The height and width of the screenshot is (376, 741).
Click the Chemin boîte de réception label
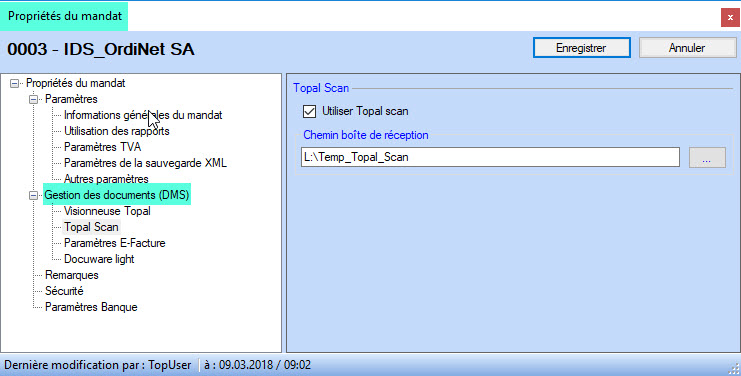[366, 135]
